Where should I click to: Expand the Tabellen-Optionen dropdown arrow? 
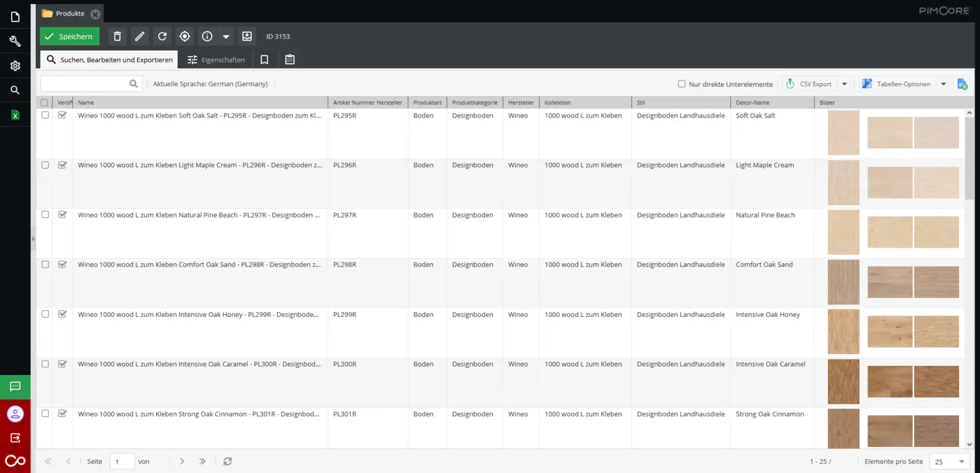tap(943, 84)
